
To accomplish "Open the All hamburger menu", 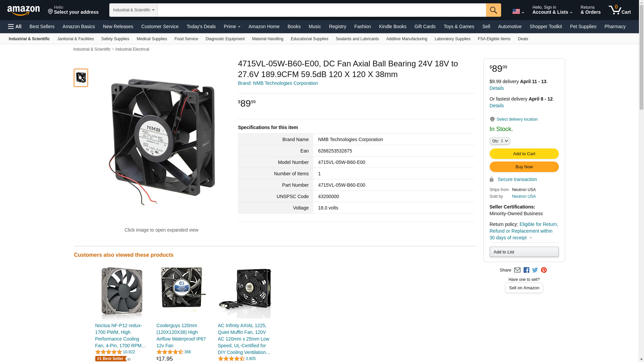I will pyautogui.click(x=15, y=26).
